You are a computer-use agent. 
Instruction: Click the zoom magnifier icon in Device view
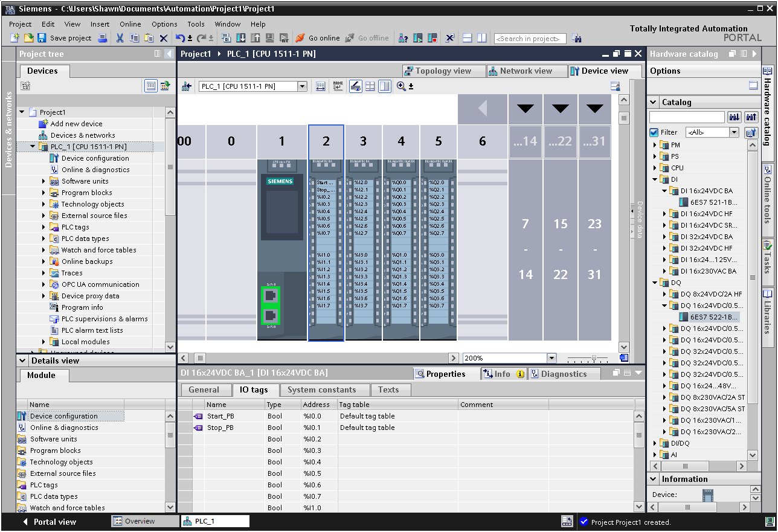pos(400,86)
